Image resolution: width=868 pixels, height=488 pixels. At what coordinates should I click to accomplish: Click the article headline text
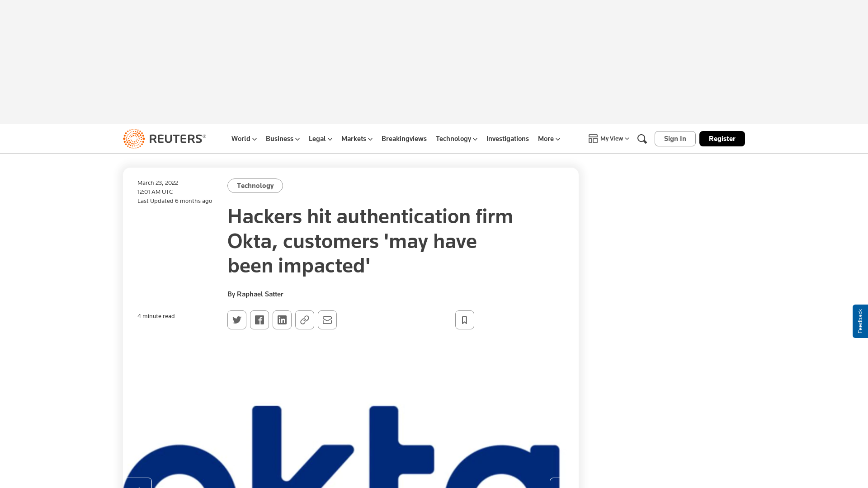coord(370,241)
